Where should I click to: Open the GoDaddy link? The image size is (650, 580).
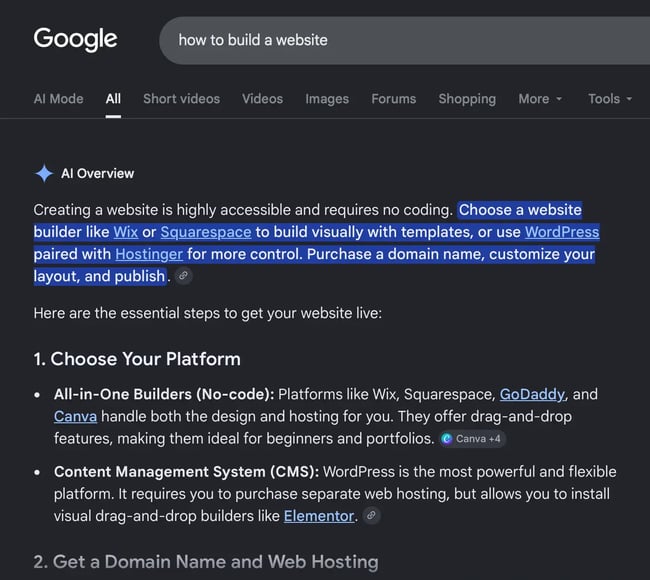point(532,394)
